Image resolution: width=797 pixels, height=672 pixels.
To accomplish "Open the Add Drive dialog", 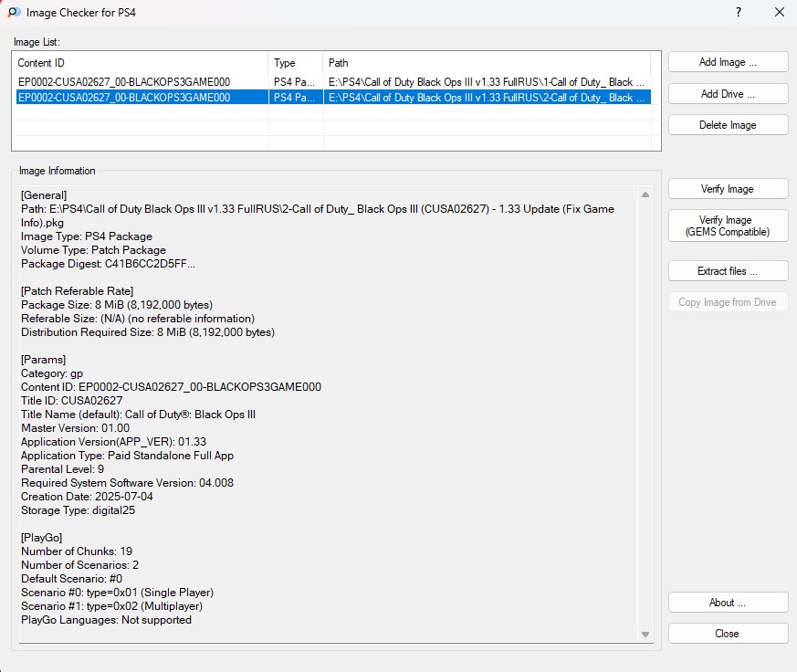I will click(728, 94).
